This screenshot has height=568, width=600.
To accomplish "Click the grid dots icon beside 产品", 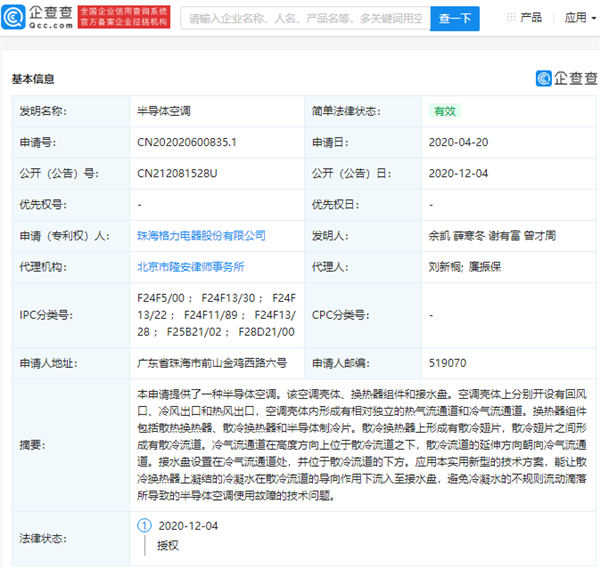I will tap(509, 18).
